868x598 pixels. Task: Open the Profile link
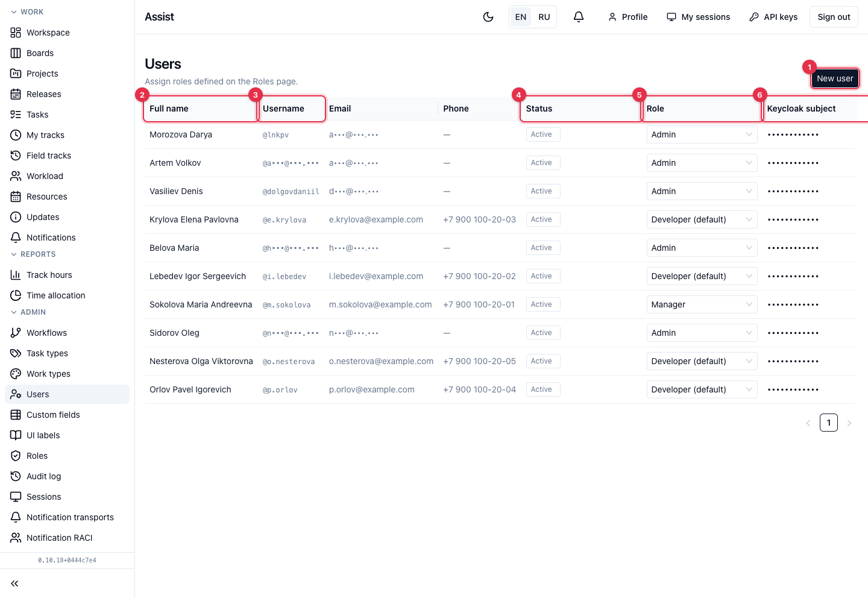point(627,17)
